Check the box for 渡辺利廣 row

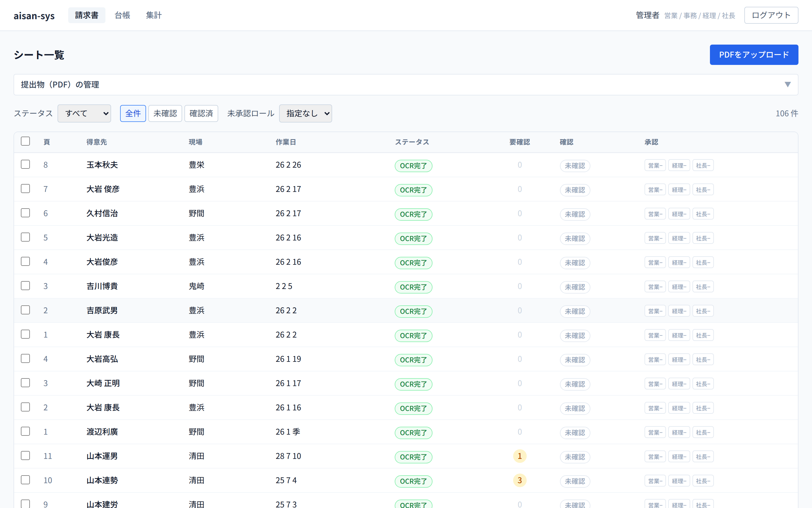(25, 432)
